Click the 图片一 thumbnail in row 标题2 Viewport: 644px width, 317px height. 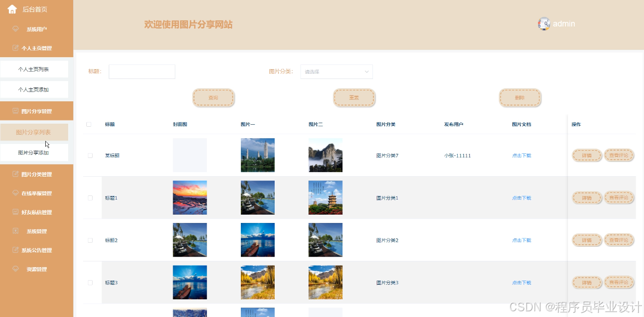click(257, 240)
